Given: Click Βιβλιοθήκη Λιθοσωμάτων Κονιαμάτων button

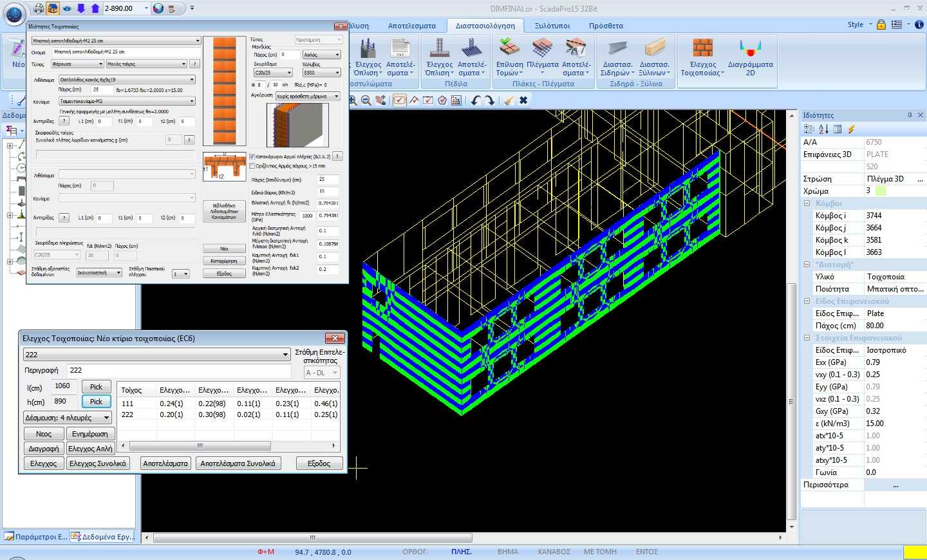Looking at the screenshot, I should 224,212.
